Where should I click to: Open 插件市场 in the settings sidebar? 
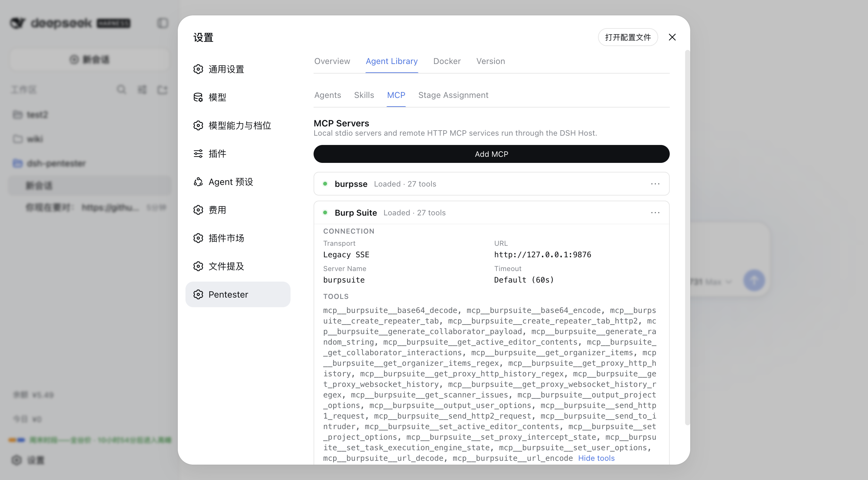[x=238, y=238]
